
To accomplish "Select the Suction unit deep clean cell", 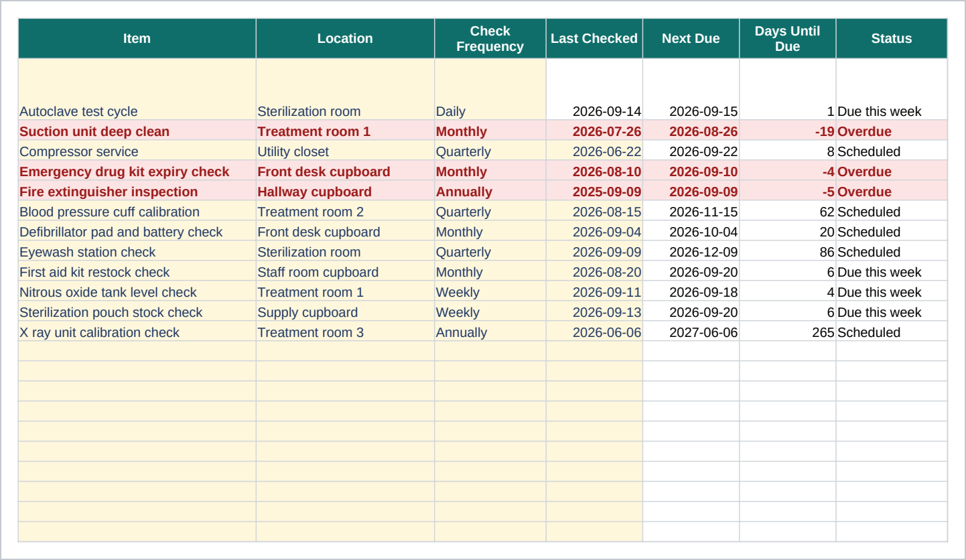I will pyautogui.click(x=137, y=131).
